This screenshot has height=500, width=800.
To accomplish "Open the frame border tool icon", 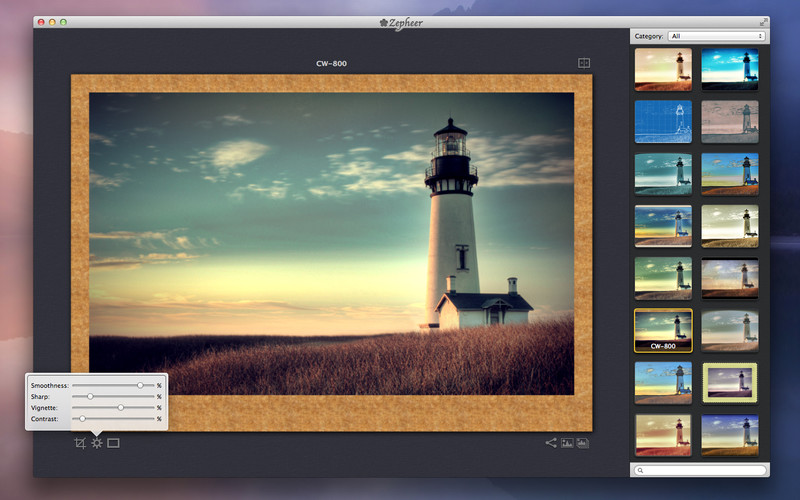I will click(x=113, y=443).
